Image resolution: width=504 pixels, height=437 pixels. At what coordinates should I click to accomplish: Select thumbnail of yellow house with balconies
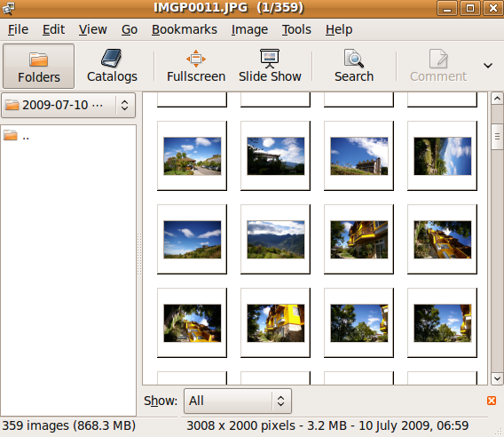tap(359, 240)
